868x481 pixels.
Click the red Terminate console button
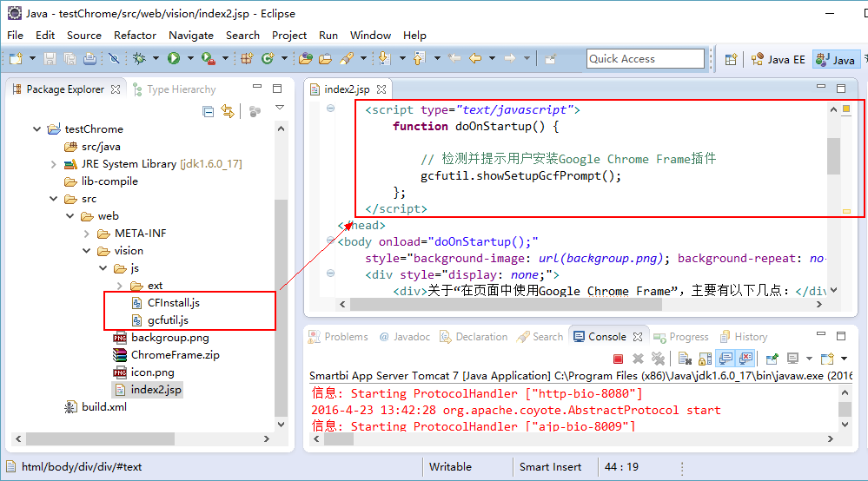click(619, 359)
